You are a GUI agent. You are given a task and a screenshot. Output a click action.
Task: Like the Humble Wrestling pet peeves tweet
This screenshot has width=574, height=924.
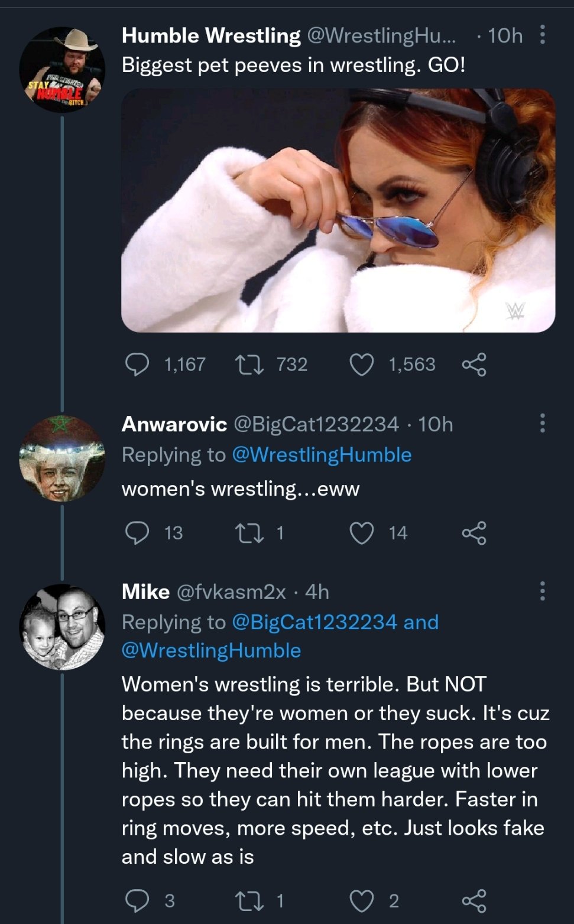pos(361,365)
